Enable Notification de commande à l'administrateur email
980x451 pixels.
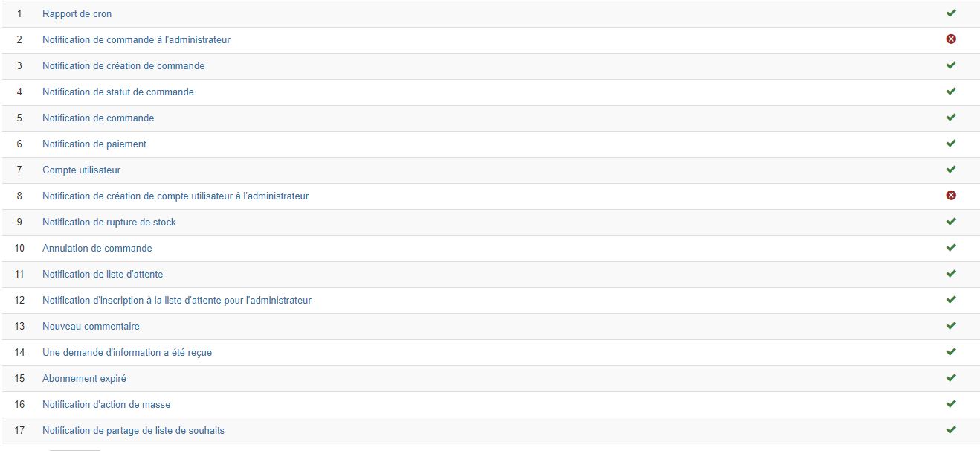[x=950, y=39]
